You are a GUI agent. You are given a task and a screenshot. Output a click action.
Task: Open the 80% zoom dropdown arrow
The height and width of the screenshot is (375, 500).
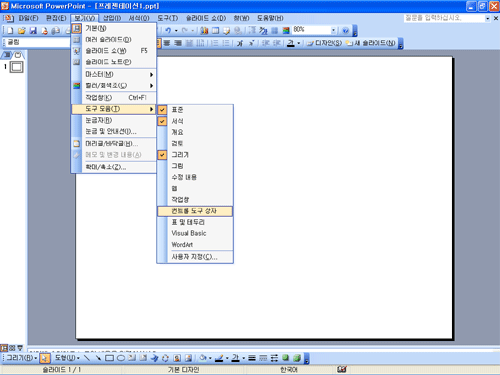tap(333, 31)
